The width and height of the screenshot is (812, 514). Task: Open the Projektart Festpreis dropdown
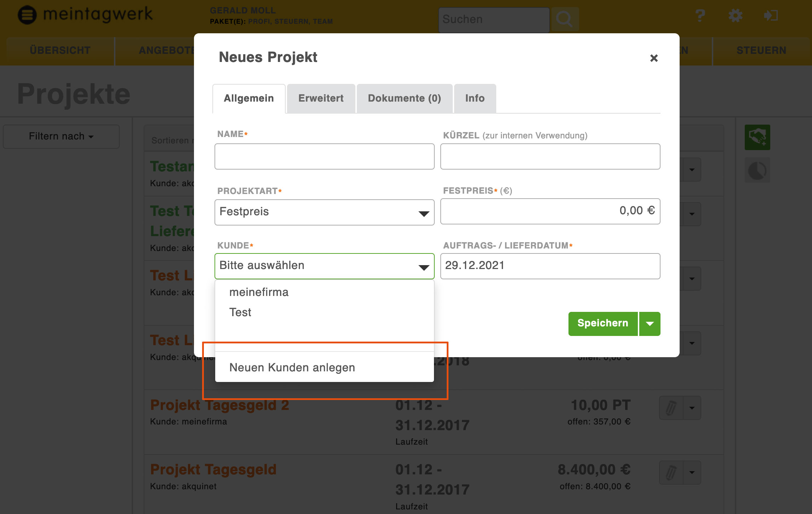324,212
